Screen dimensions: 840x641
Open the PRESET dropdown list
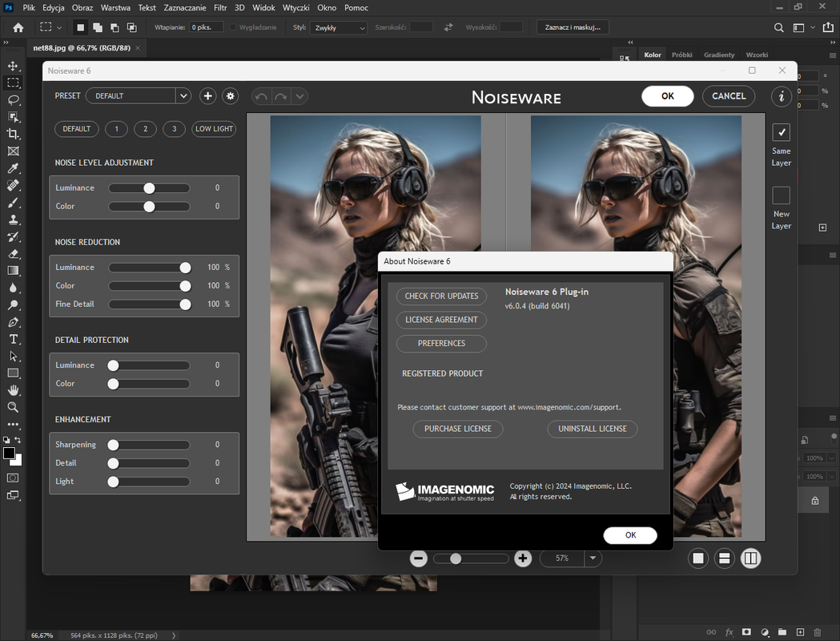pos(183,96)
